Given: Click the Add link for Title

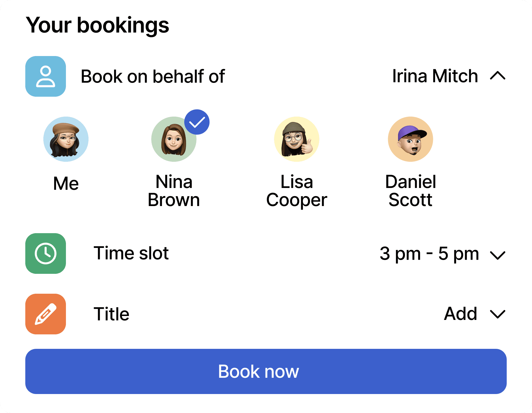Looking at the screenshot, I should coord(460,314).
